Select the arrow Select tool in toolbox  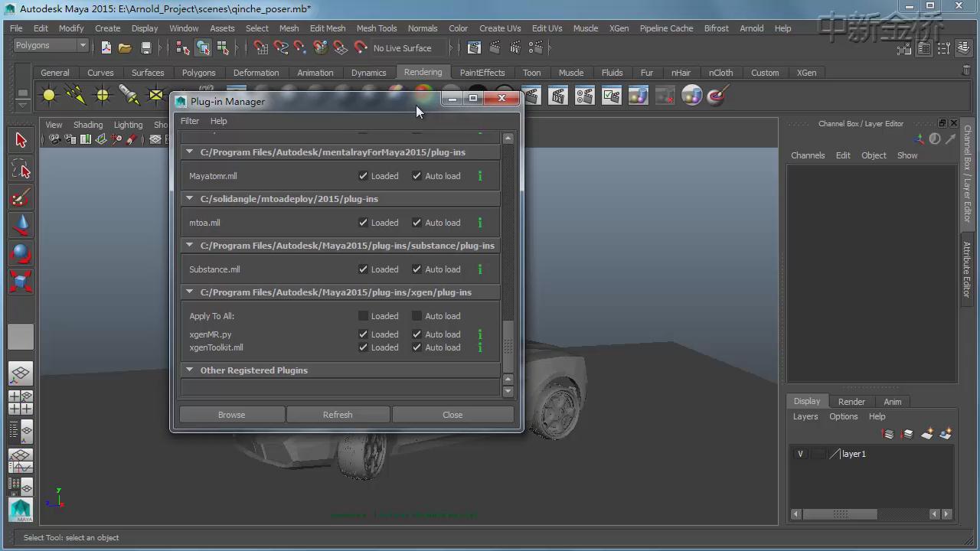[x=21, y=140]
